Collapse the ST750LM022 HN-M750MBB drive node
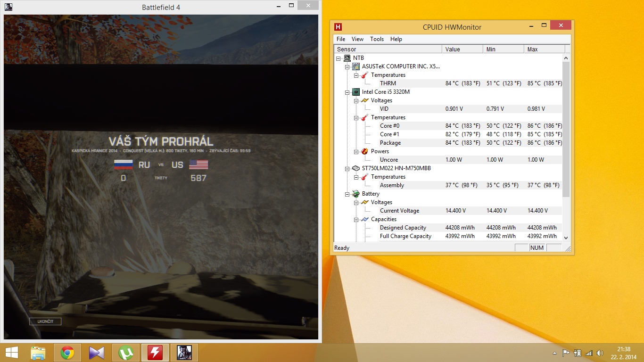The height and width of the screenshot is (362, 644). [x=347, y=169]
